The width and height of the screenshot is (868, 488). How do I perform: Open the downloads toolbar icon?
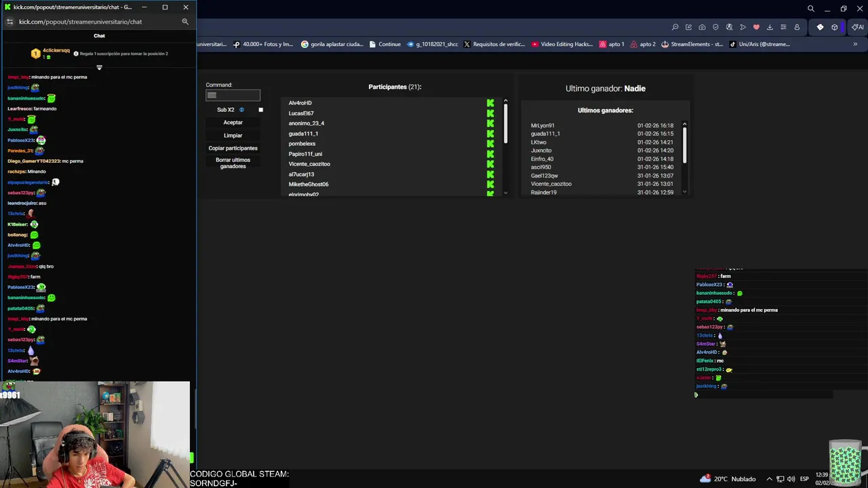coord(770,27)
